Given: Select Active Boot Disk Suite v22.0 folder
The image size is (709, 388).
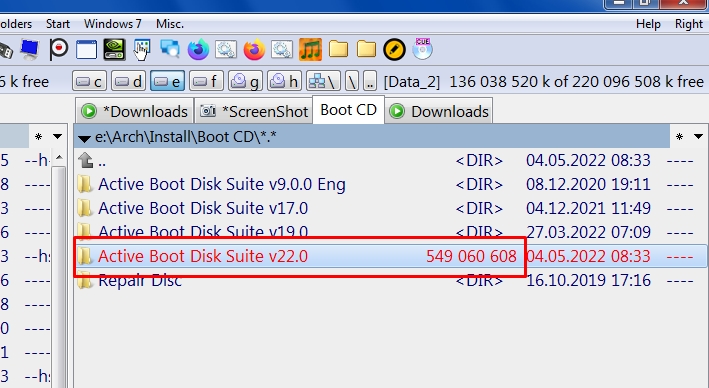Looking at the screenshot, I should click(x=391, y=256).
